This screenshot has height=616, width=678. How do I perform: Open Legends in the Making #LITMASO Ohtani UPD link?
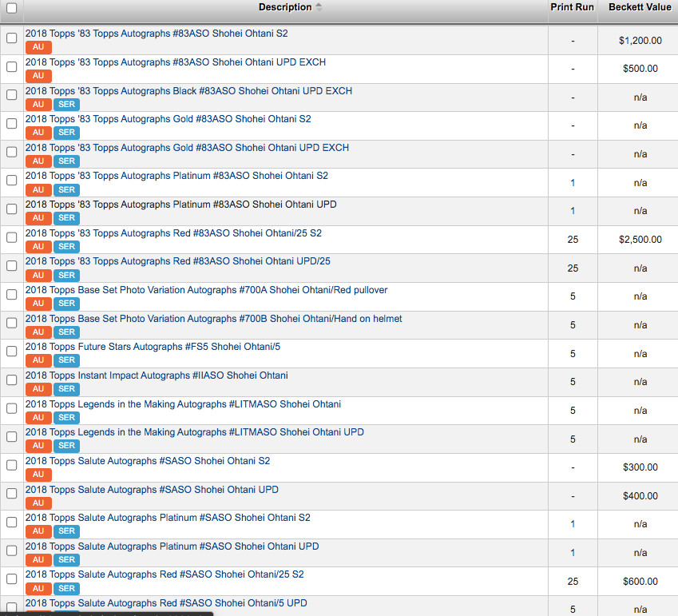(195, 432)
